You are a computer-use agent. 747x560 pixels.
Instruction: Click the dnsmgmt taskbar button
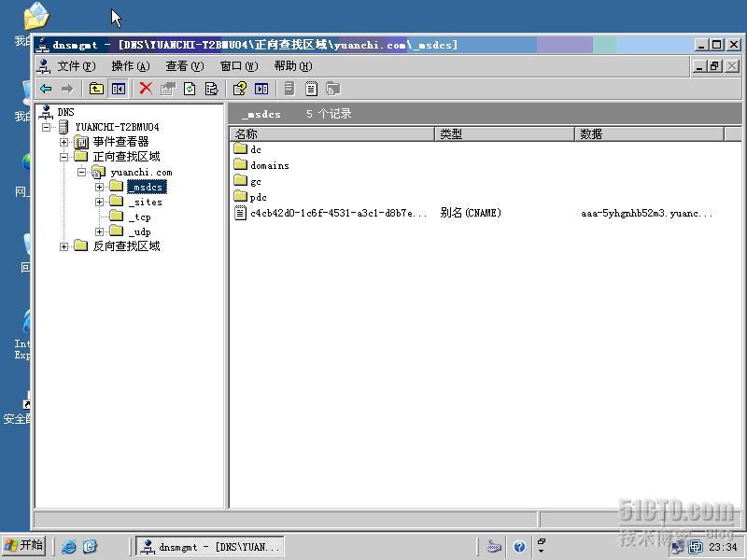(210, 547)
